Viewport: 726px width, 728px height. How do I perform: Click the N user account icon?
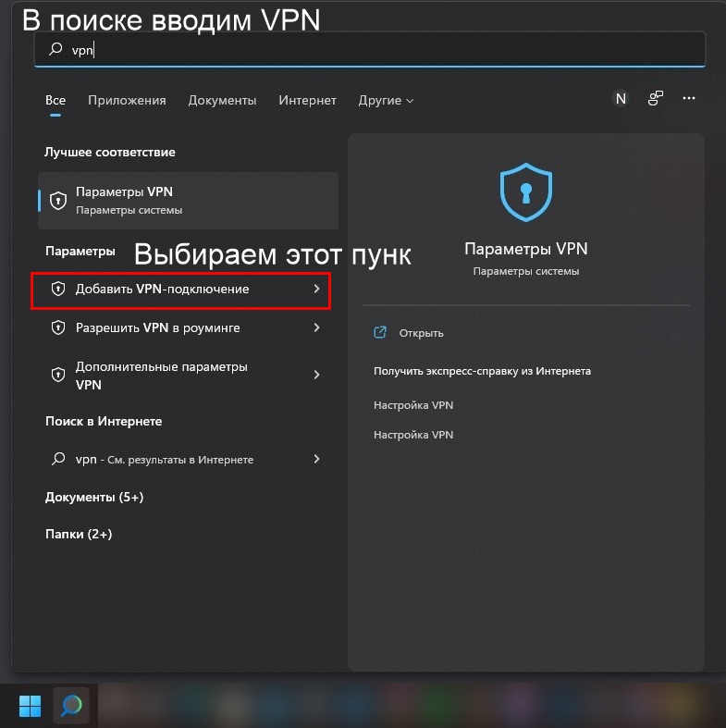coord(621,98)
